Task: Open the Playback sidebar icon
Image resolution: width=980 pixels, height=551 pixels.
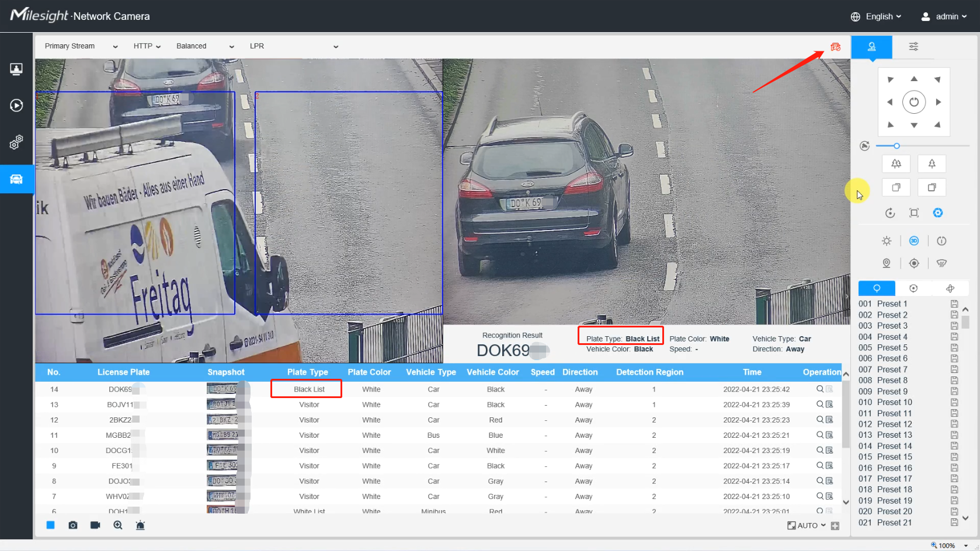Action: [16, 106]
